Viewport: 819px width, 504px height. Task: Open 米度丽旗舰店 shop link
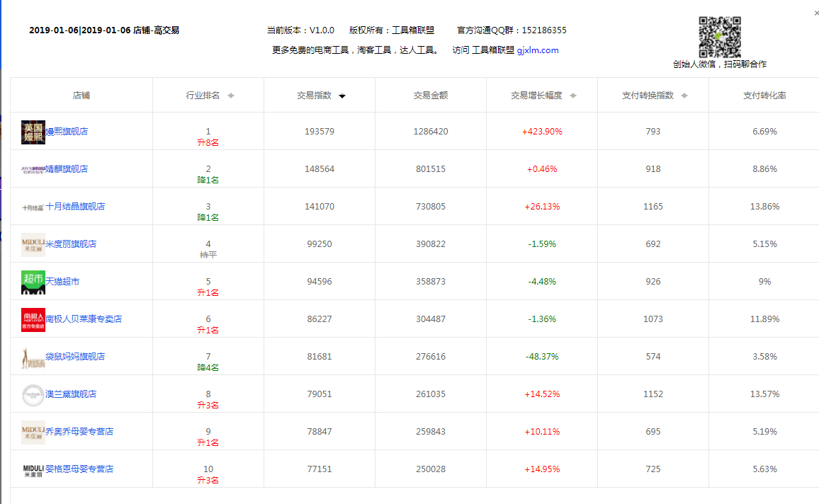tap(71, 244)
